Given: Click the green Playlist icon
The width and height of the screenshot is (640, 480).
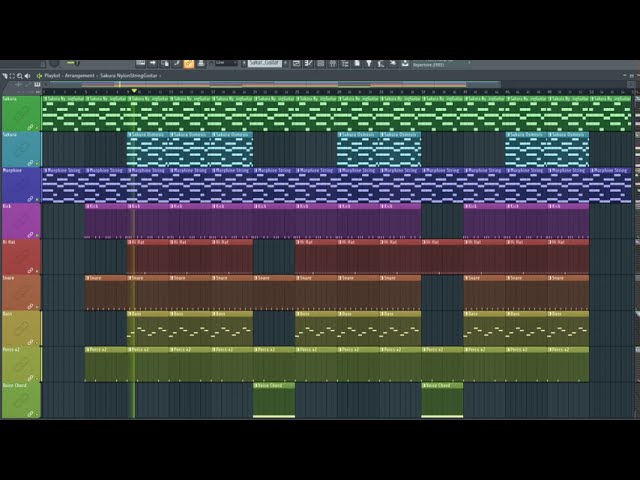Looking at the screenshot, I should (x=39, y=76).
